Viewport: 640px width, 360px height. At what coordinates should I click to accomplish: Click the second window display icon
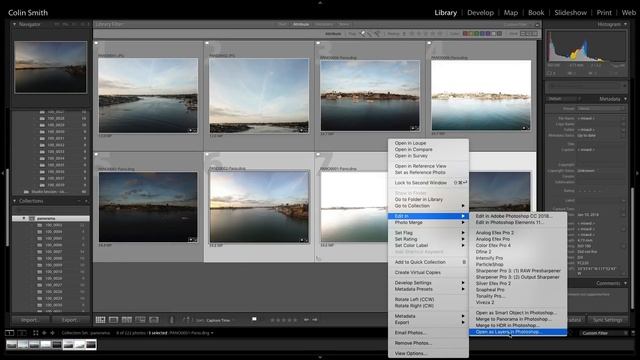point(22,333)
